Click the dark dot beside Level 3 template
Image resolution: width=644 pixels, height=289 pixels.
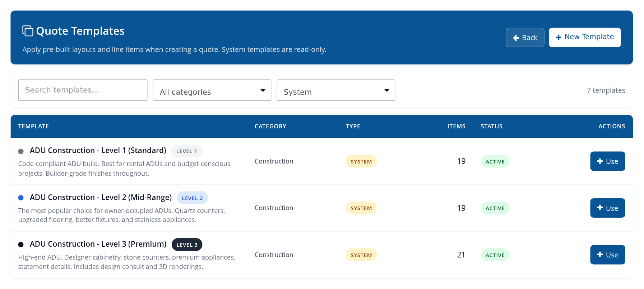point(21,245)
